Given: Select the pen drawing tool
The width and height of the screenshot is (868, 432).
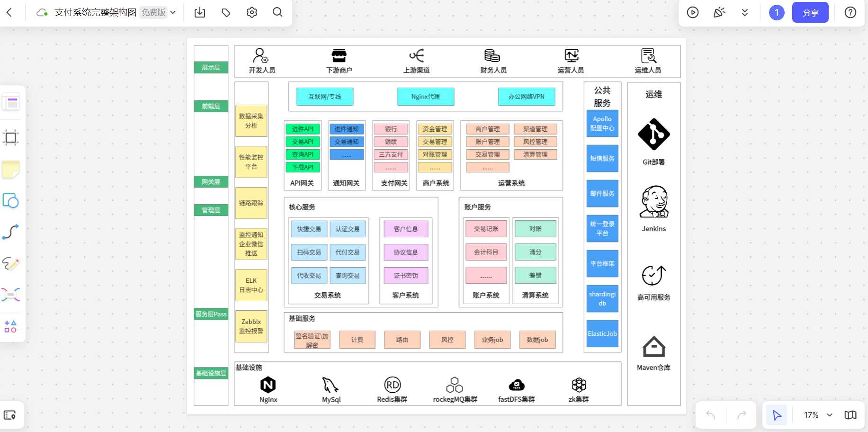Looking at the screenshot, I should 10,263.
